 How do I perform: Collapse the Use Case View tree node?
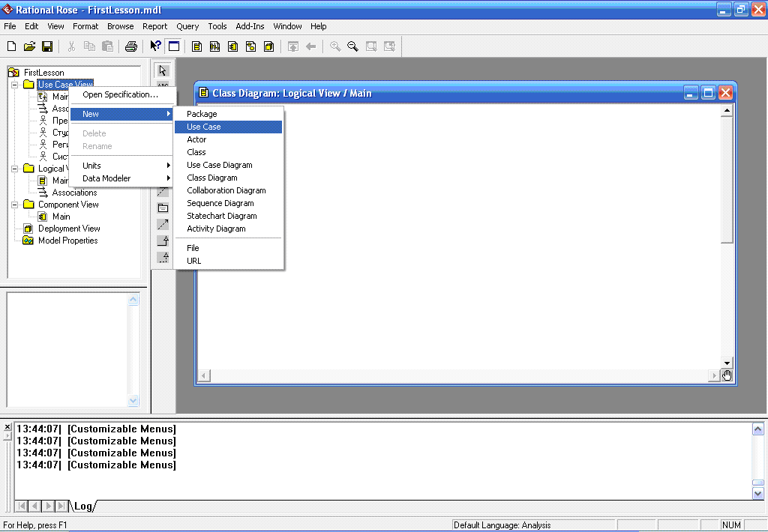pos(15,85)
